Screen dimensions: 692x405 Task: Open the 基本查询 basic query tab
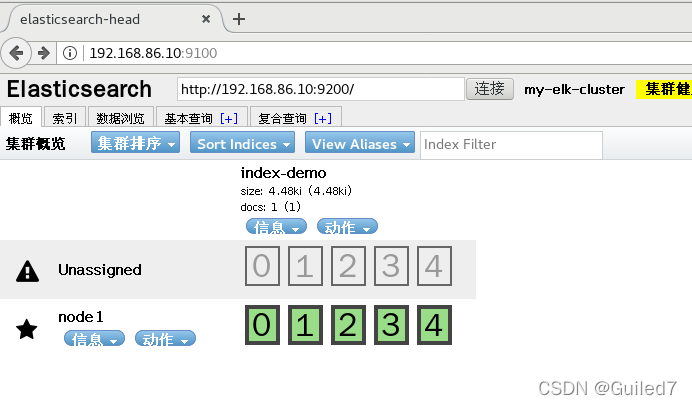point(188,118)
